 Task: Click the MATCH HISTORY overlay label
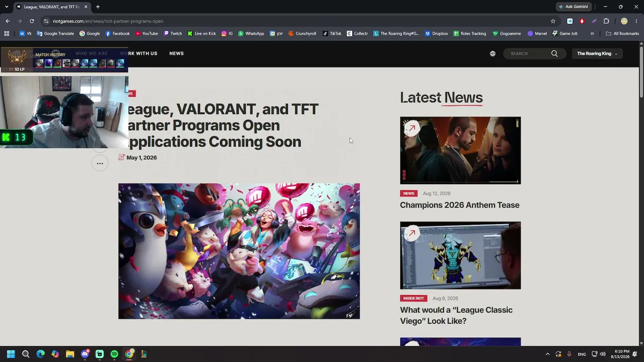tap(50, 55)
